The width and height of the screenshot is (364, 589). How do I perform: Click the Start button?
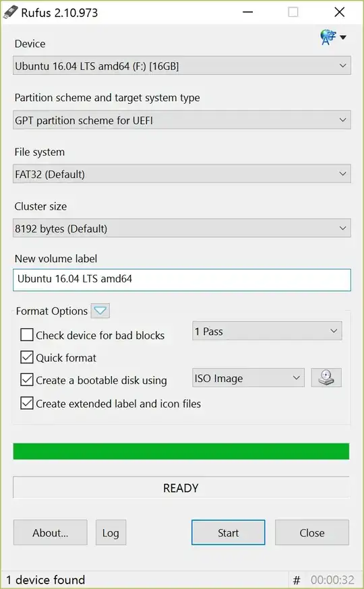[228, 532]
